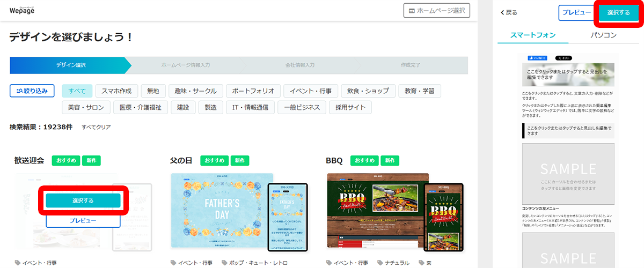The image size is (644, 268).
Task: Filter by 飲食・ショップ category
Action: (368, 91)
